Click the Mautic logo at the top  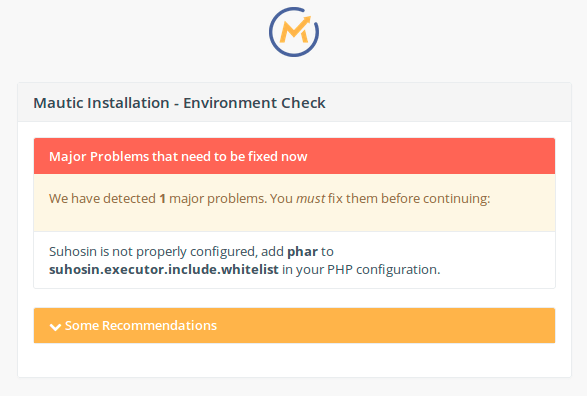(294, 32)
